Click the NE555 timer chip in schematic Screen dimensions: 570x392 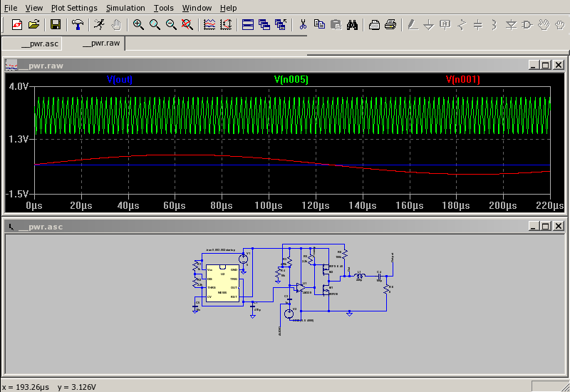(x=222, y=283)
